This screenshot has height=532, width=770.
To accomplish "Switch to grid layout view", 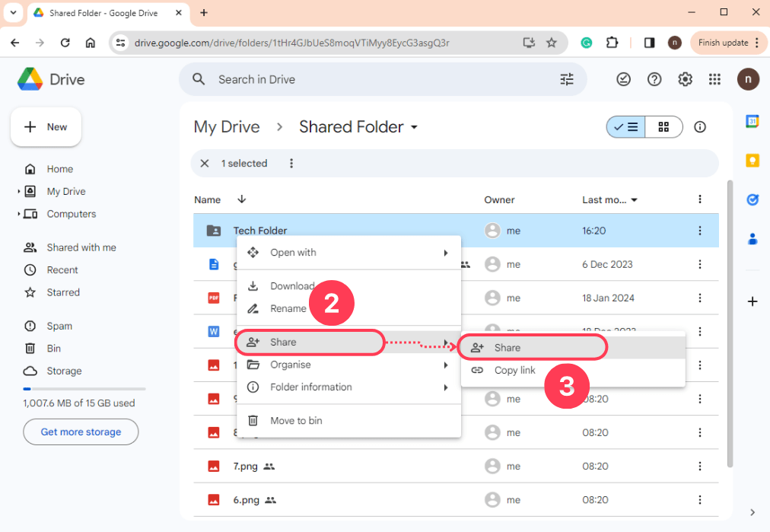I will coord(663,127).
